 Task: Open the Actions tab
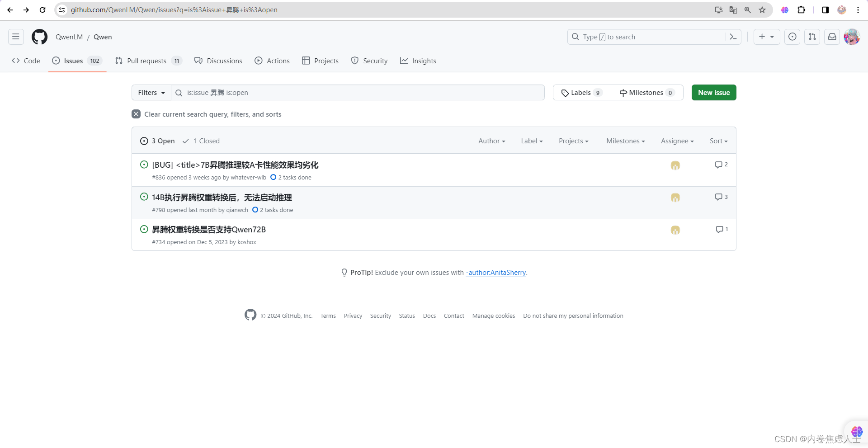pos(272,61)
